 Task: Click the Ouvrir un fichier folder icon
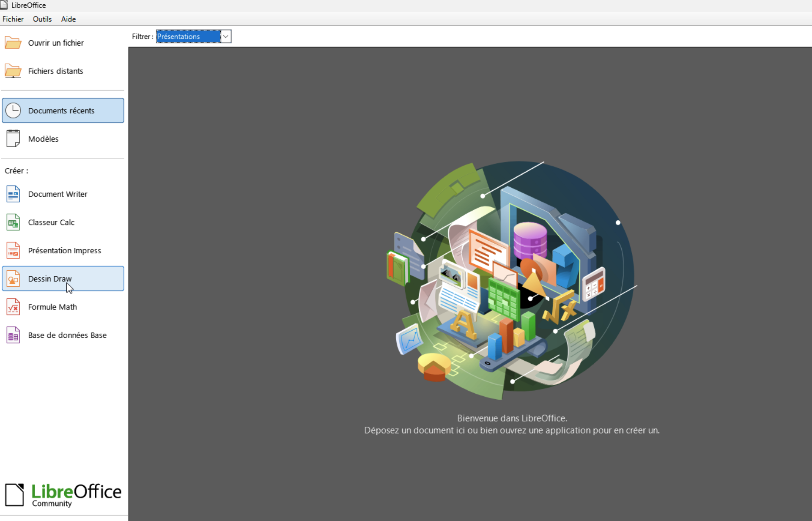[13, 43]
